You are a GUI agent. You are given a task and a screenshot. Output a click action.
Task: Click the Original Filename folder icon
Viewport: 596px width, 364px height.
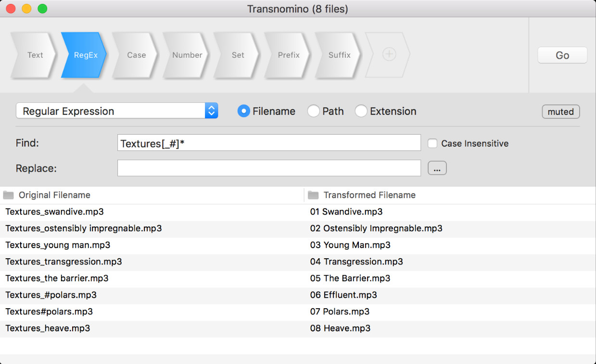(9, 195)
